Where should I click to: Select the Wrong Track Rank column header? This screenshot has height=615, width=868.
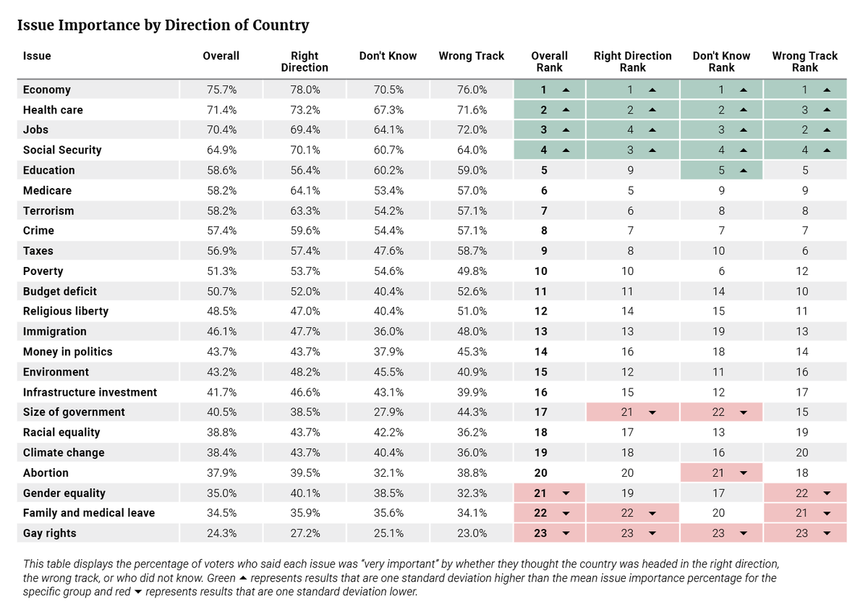(804, 61)
